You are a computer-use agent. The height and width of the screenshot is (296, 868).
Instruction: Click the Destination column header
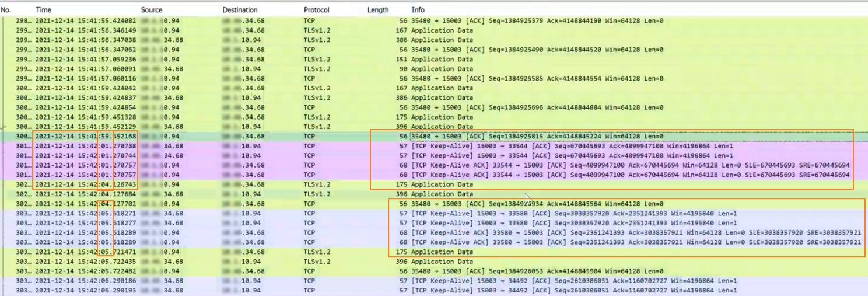pos(239,10)
